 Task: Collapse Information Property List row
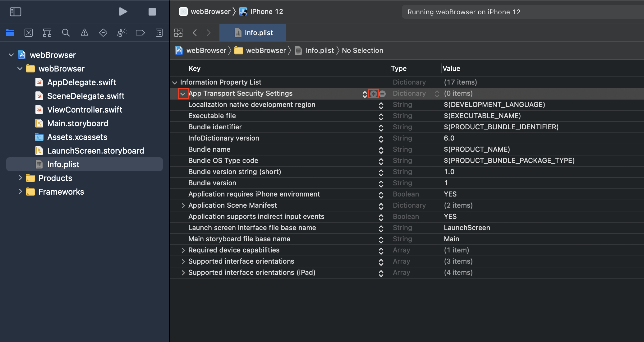(175, 82)
